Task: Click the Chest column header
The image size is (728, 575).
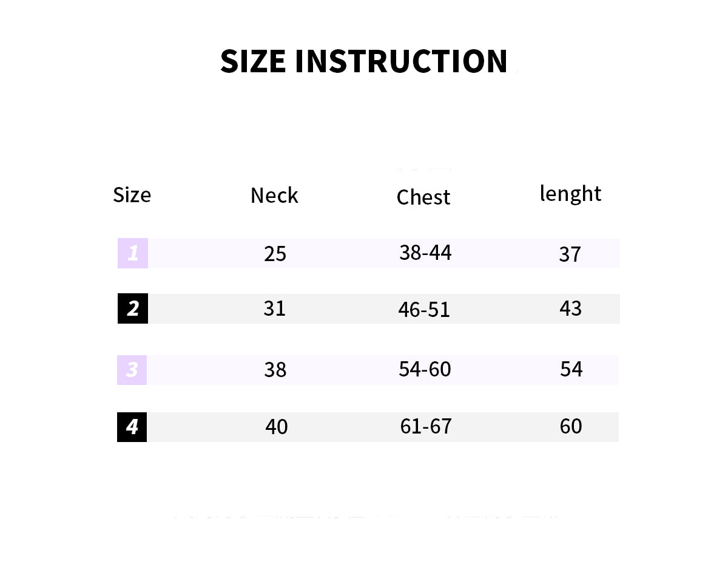Action: 423,197
